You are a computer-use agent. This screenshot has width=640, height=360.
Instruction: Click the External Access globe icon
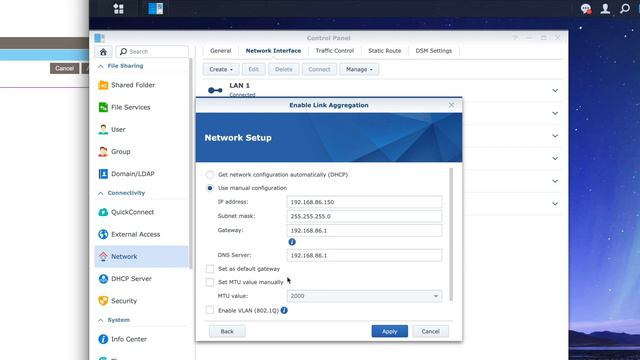click(103, 234)
